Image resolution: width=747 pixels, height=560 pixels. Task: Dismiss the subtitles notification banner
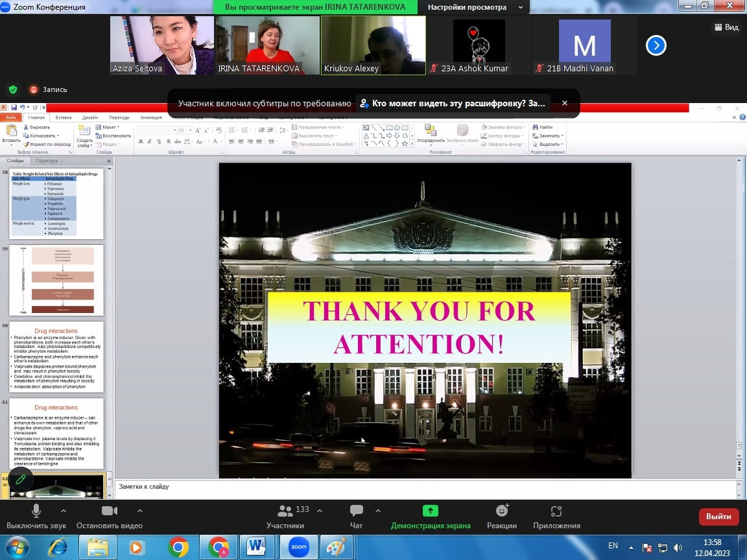(564, 103)
